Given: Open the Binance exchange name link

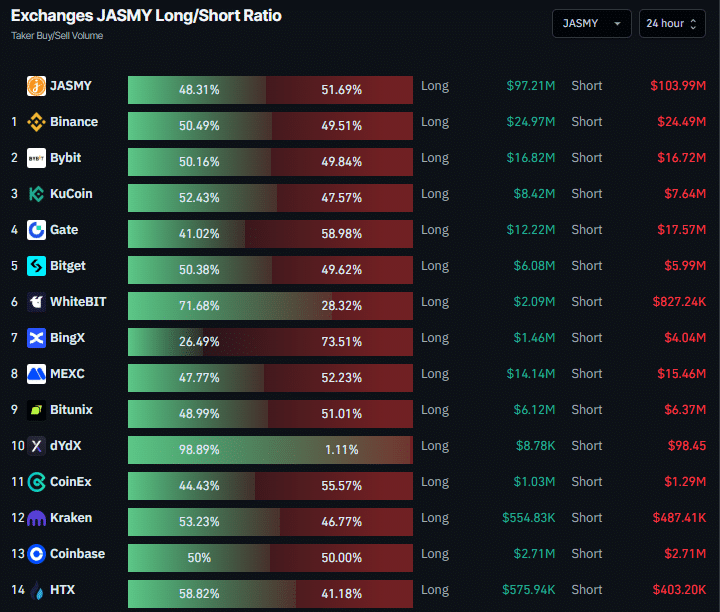Looking at the screenshot, I should pyautogui.click(x=74, y=122).
